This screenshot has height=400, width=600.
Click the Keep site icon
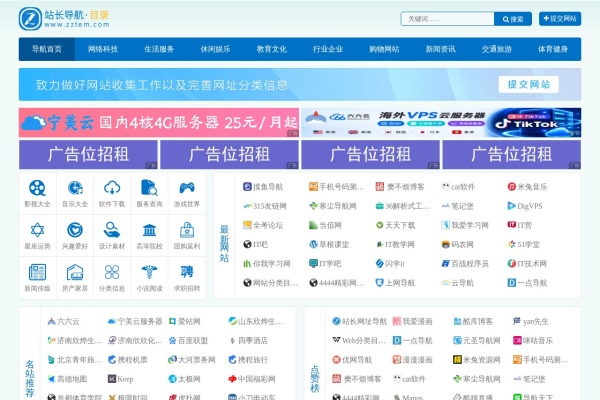tap(112, 379)
